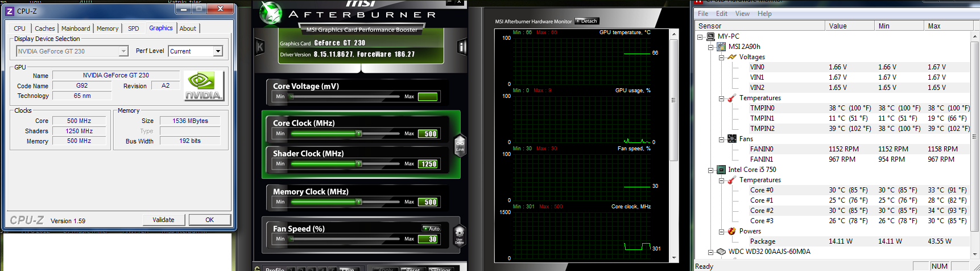Click Detach on Afterburner Hardware Monitor
The height and width of the screenshot is (271, 980).
pyautogui.click(x=586, y=21)
